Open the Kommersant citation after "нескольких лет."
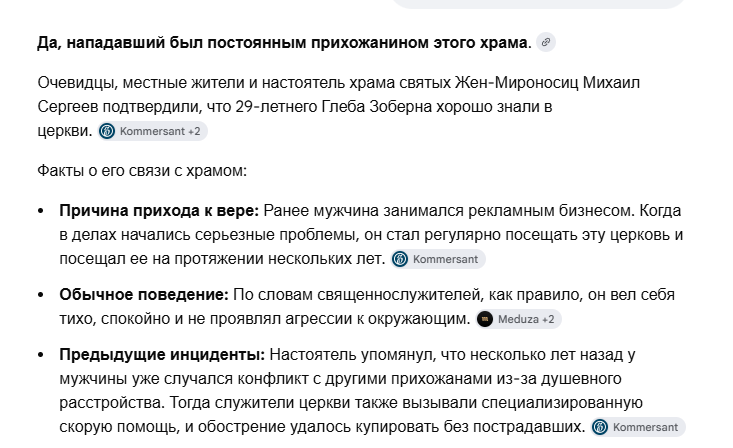Viewport: 733px width, 448px height. (x=438, y=259)
